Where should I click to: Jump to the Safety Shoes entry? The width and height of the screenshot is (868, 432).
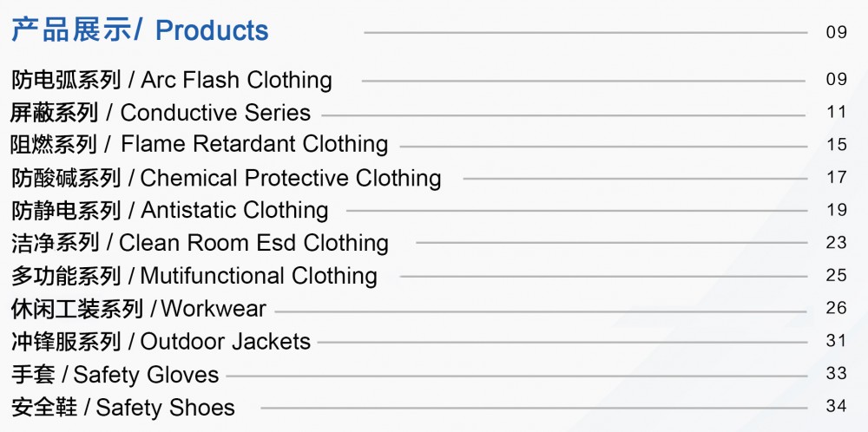point(122,408)
